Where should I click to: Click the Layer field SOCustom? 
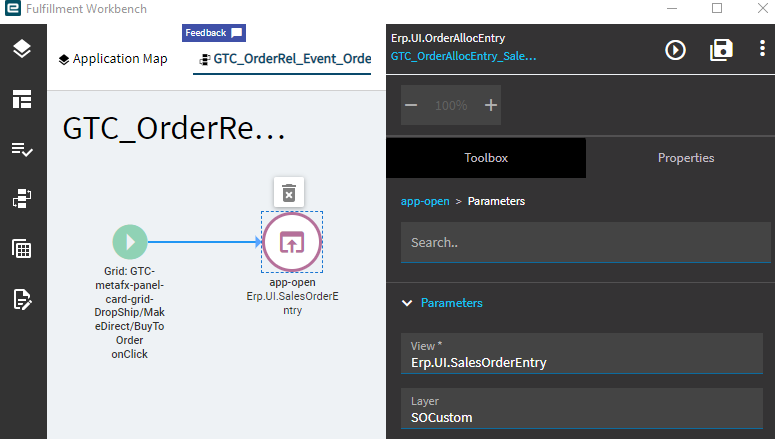582,408
